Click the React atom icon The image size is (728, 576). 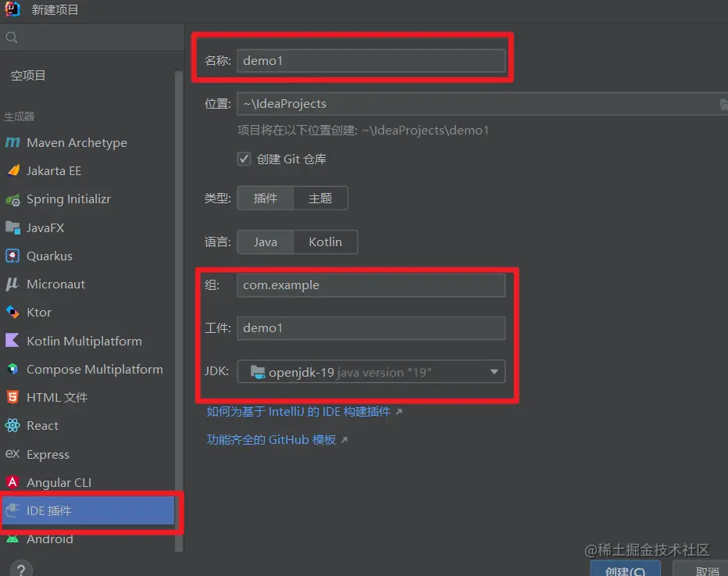click(12, 425)
